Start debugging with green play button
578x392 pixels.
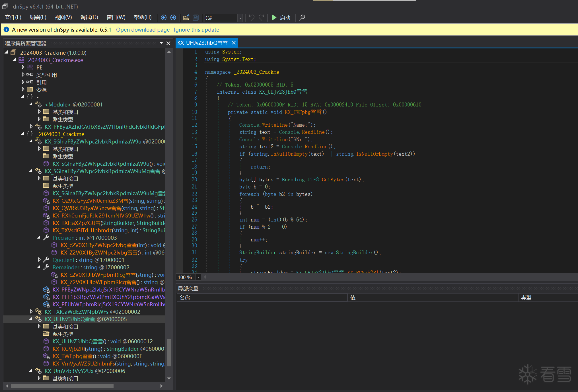274,18
